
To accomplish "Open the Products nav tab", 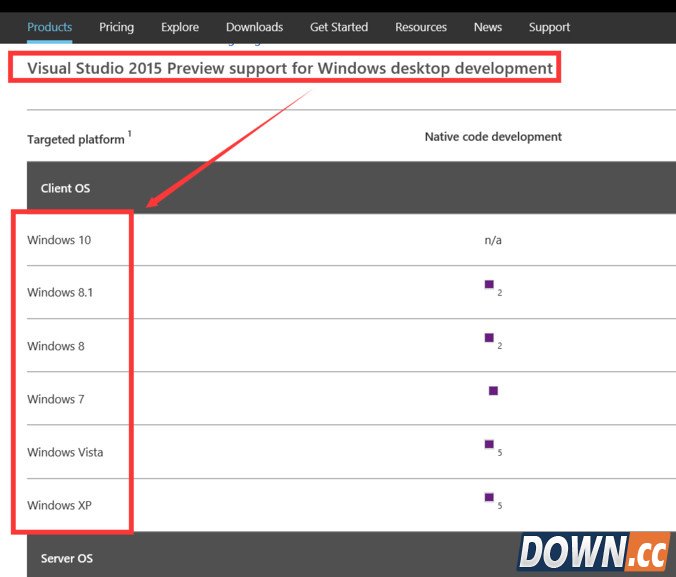I will 50,27.
